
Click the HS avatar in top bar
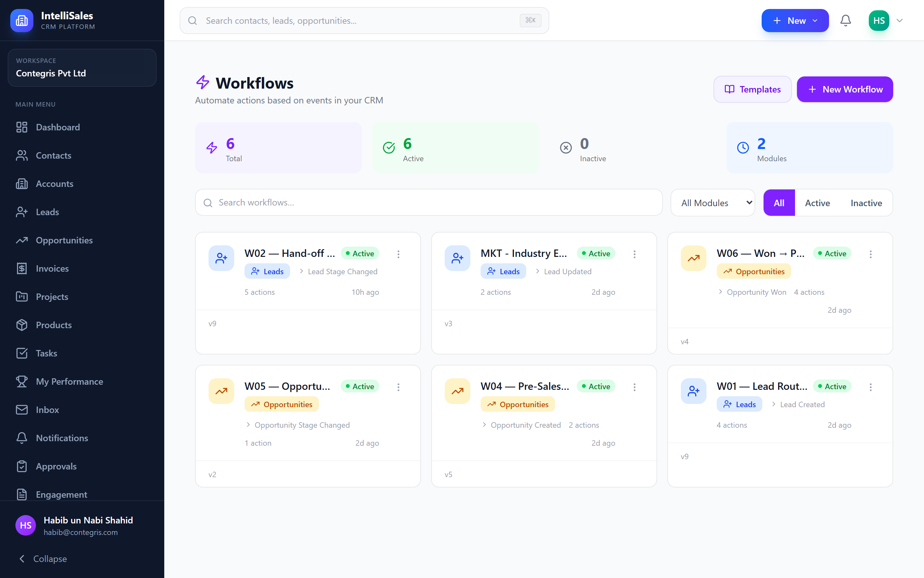tap(879, 21)
